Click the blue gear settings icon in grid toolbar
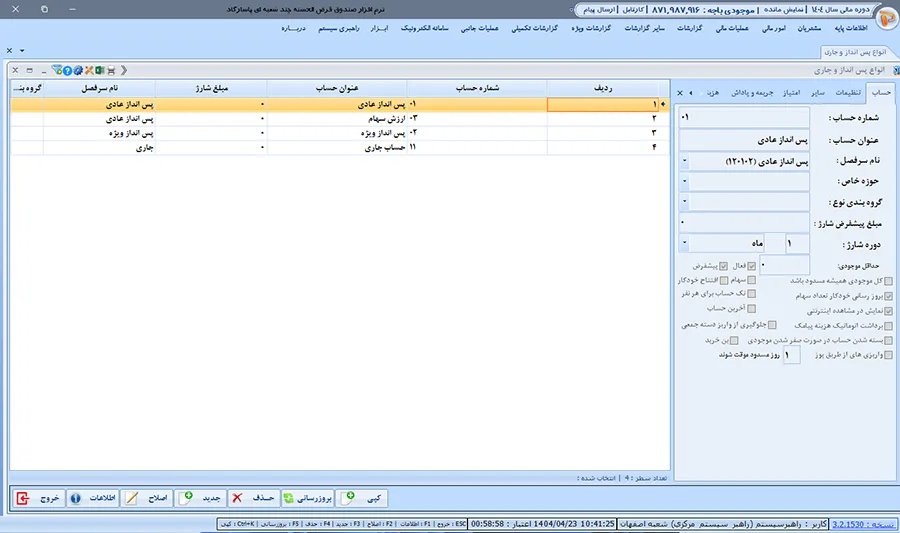 (x=78, y=71)
